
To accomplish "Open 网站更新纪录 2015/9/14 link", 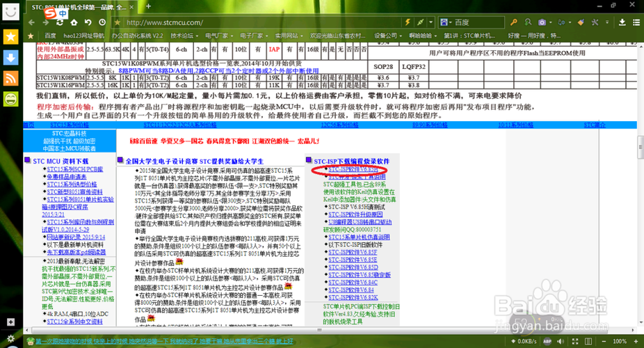I will pyautogui.click(x=76, y=237).
